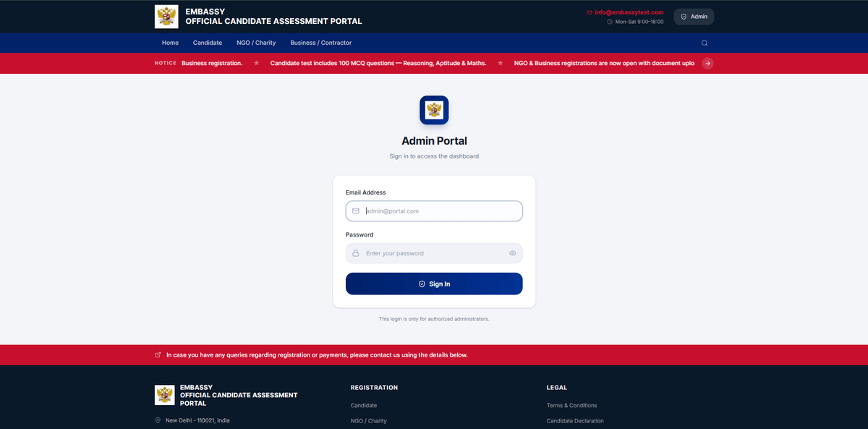Focus the Email Address input field
Image resolution: width=868 pixels, height=429 pixels.
pyautogui.click(x=441, y=211)
